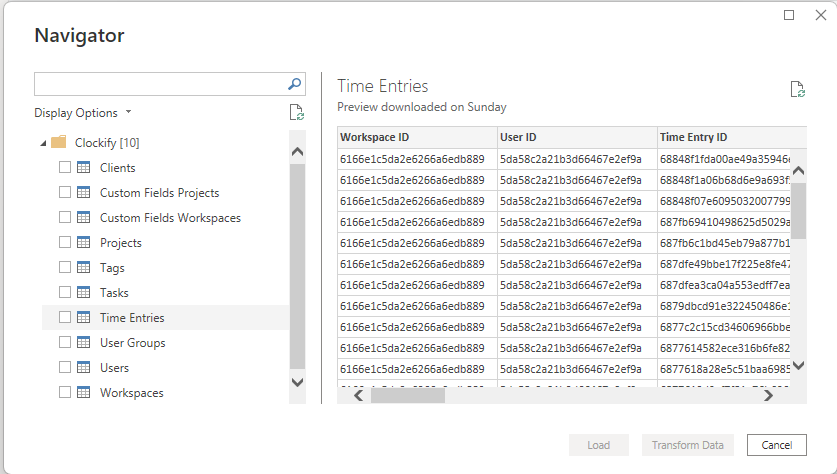Click refresh preview icon near Time Entries title

(x=797, y=89)
